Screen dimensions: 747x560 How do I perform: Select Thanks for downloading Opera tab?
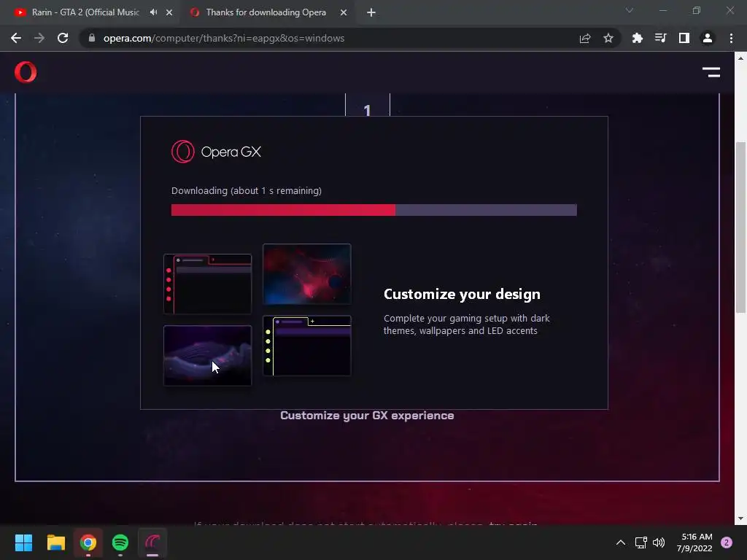[266, 12]
